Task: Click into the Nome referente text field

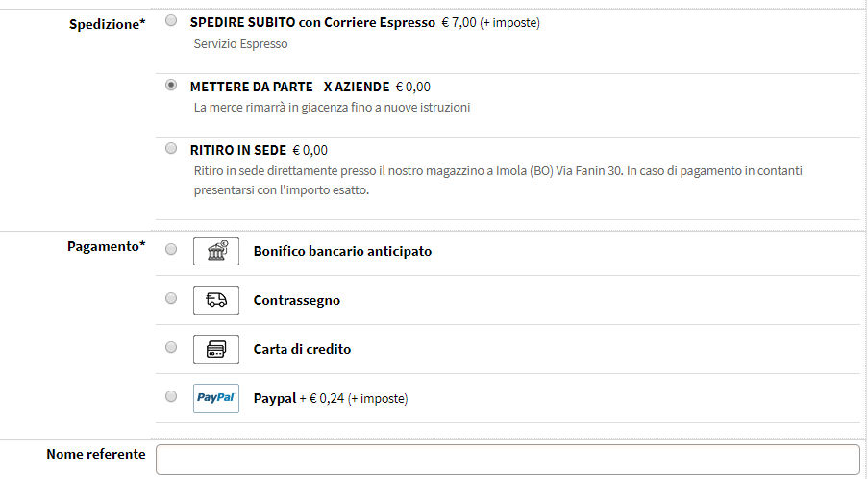Action: pyautogui.click(x=508, y=460)
